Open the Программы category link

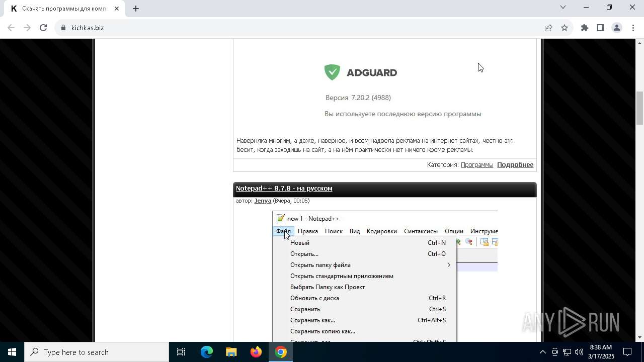[477, 164]
